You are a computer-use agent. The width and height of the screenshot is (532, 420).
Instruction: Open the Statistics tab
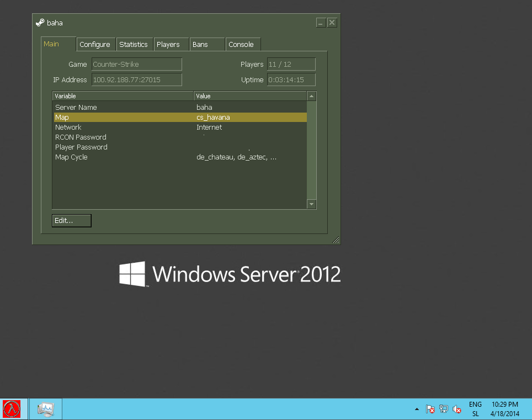[x=135, y=45]
